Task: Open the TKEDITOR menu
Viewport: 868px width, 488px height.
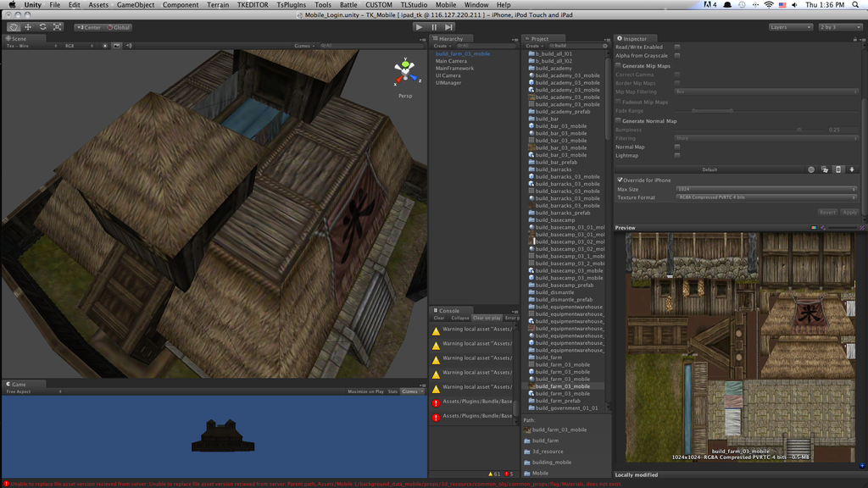Action: pos(253,4)
